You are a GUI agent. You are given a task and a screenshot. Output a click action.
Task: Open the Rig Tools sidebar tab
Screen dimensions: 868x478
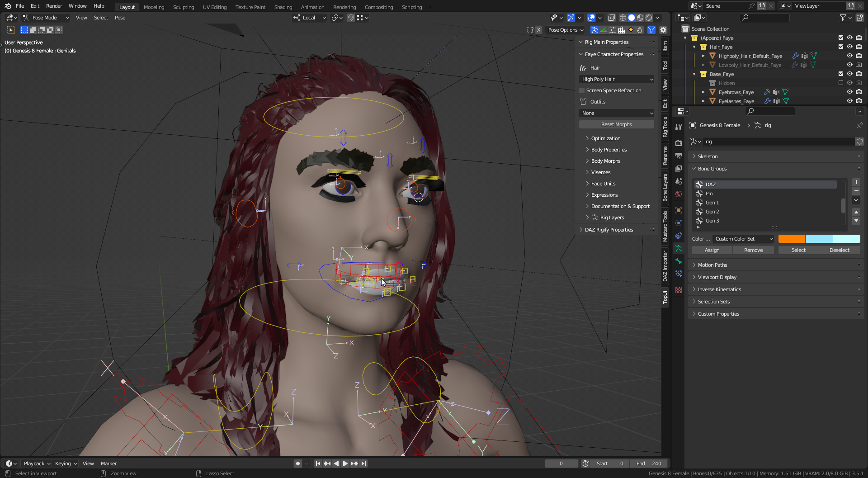click(665, 127)
